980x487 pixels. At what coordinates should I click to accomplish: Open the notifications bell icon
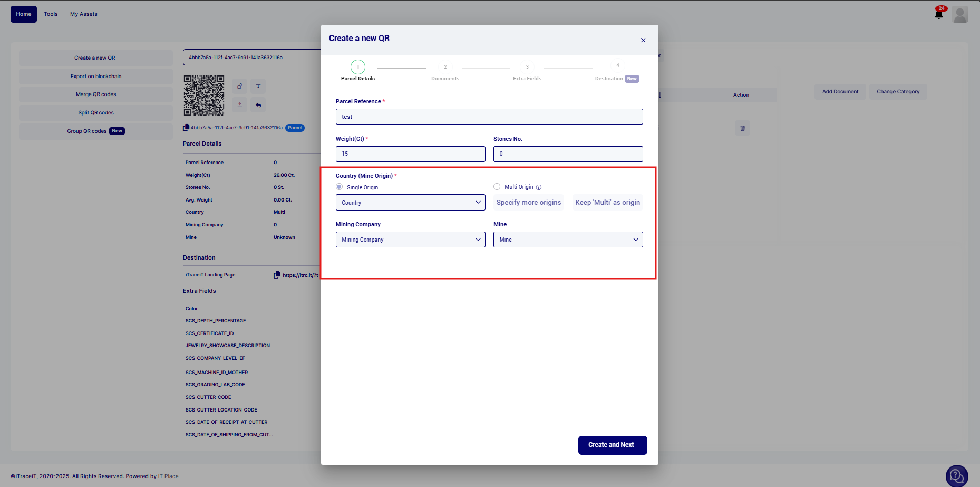pyautogui.click(x=939, y=14)
